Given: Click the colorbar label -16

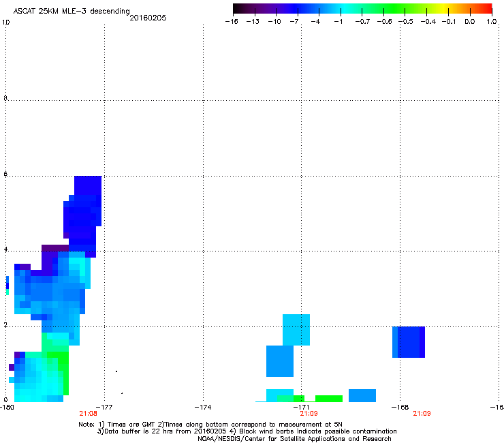Looking at the screenshot, I should pos(232,22).
